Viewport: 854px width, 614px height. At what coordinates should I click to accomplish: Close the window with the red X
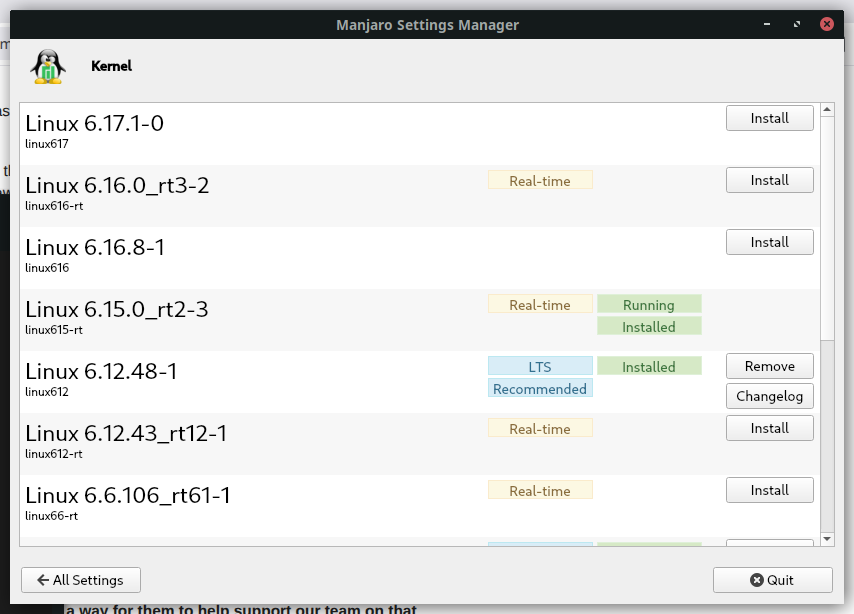pos(826,24)
